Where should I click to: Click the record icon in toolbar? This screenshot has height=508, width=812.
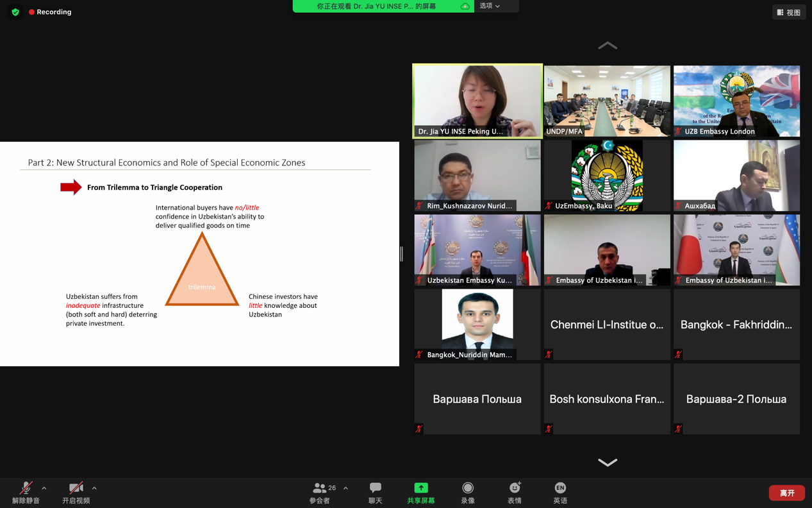click(x=468, y=488)
